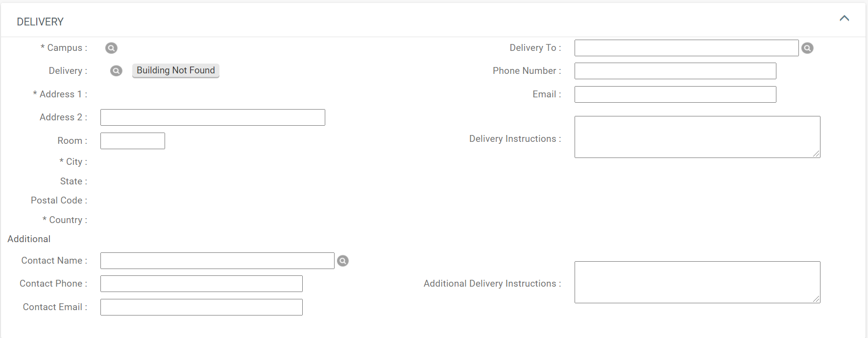Select the Contact Phone field
Viewport: 868px width, 338px height.
tap(201, 284)
